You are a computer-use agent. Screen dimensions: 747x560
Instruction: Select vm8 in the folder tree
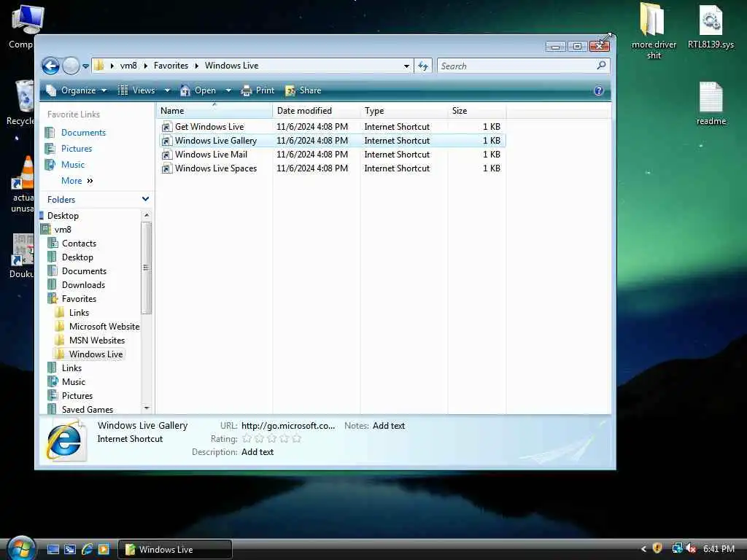(x=63, y=230)
